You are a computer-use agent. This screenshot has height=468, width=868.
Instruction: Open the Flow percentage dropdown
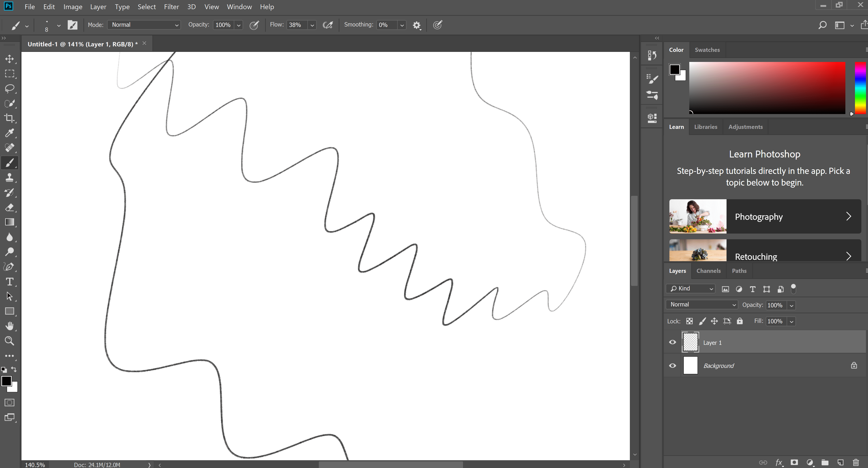[x=312, y=25]
